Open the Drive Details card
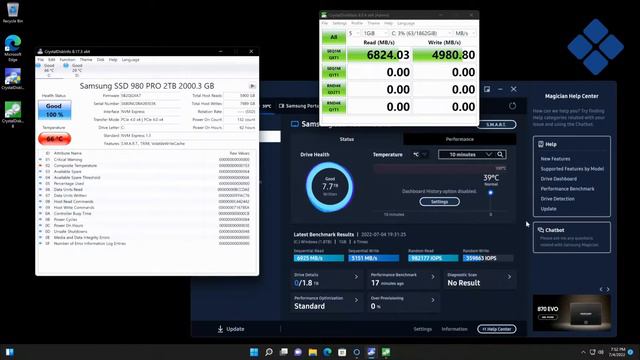The image size is (640, 360). [326, 280]
